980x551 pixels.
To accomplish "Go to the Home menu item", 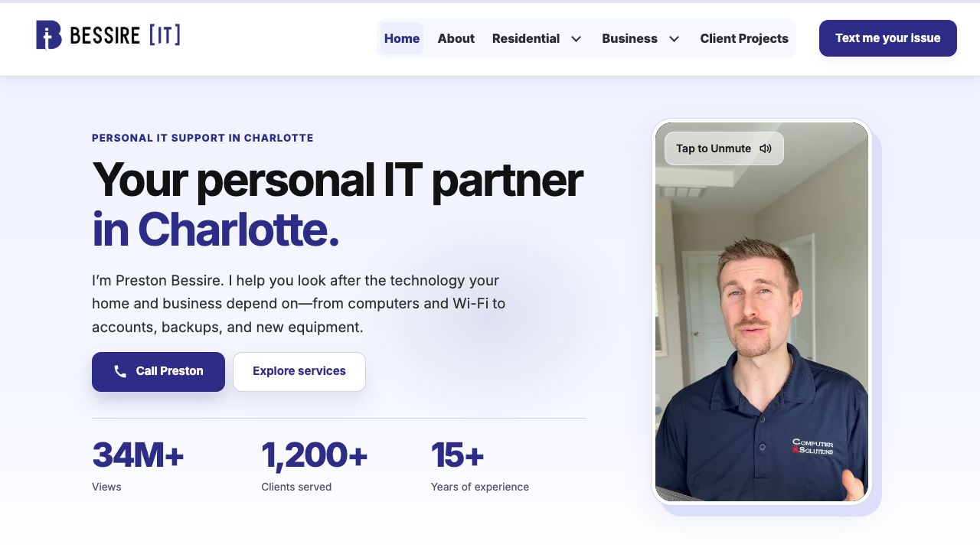I will pyautogui.click(x=402, y=38).
